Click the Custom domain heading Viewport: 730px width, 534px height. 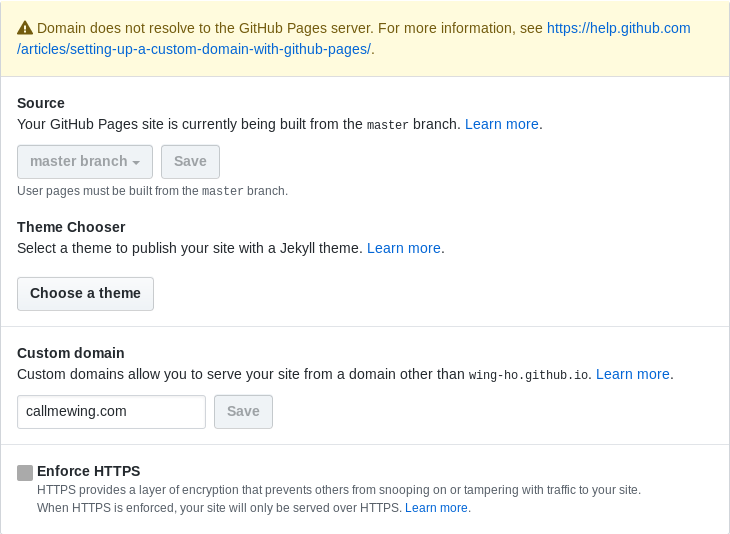pyautogui.click(x=71, y=353)
